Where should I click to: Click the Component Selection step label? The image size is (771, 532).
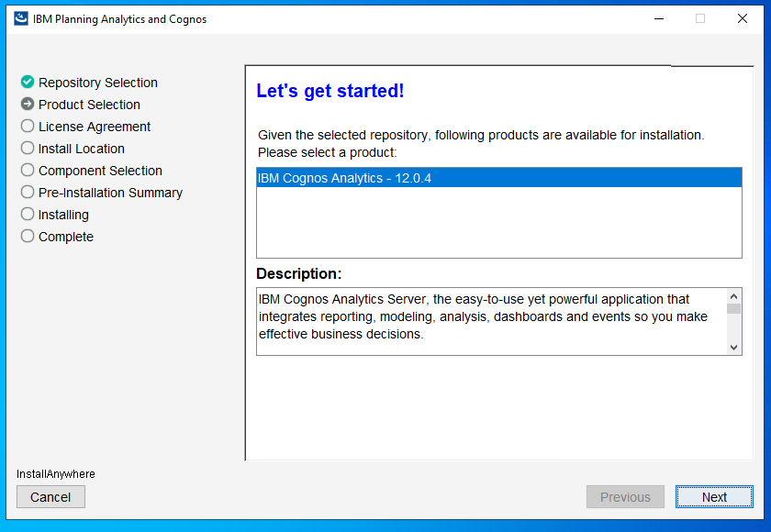100,171
